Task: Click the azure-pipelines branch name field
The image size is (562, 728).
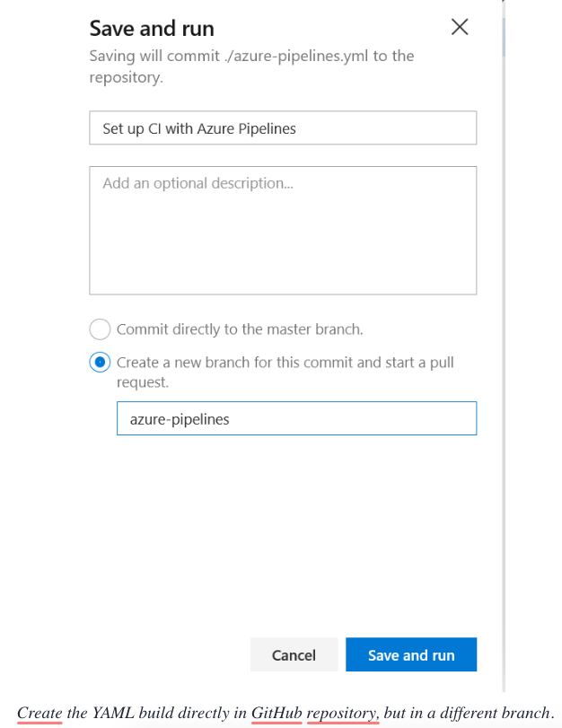Action: pyautogui.click(x=296, y=419)
